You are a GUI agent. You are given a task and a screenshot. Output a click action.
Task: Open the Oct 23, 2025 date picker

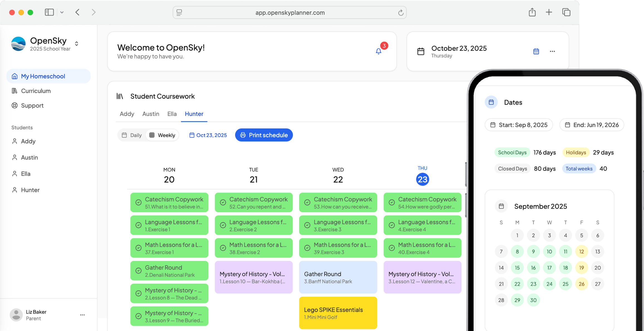pyautogui.click(x=208, y=135)
